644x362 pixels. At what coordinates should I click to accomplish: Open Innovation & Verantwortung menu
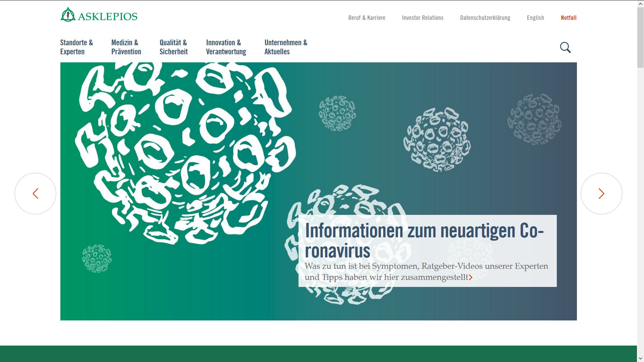(226, 47)
